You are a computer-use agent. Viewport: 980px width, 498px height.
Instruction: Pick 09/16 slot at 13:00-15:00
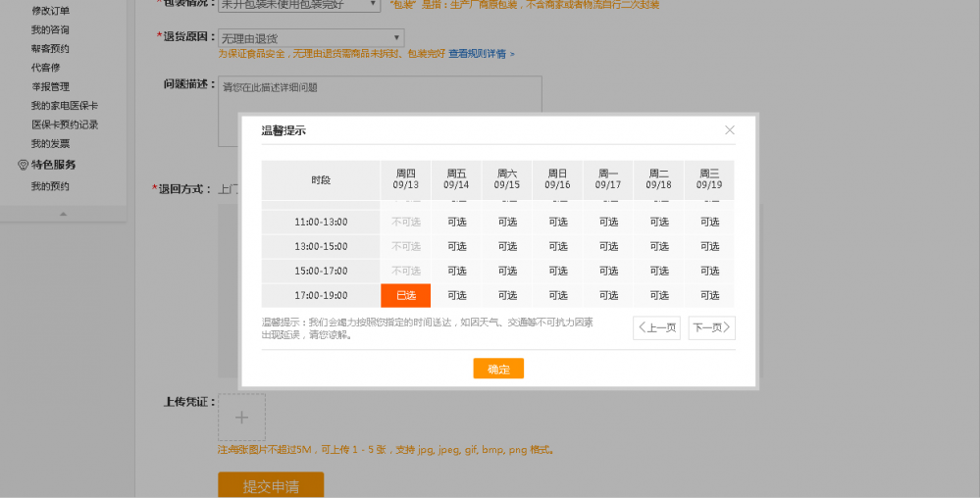point(557,246)
